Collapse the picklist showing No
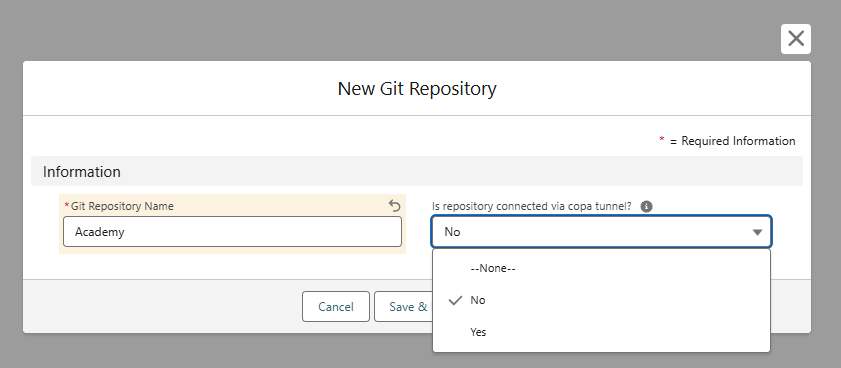Image resolution: width=841 pixels, height=368 pixels. pyautogui.click(x=601, y=232)
